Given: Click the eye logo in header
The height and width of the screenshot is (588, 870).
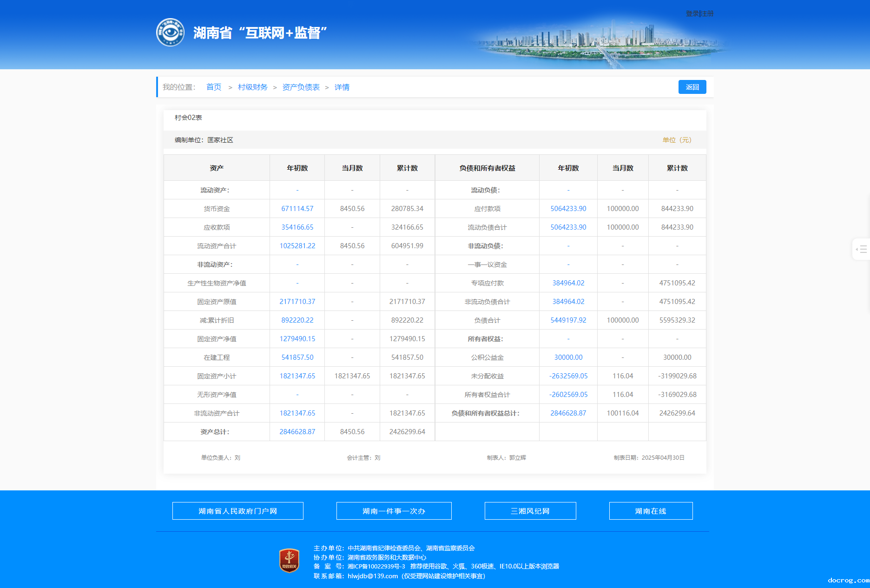Looking at the screenshot, I should coord(170,33).
